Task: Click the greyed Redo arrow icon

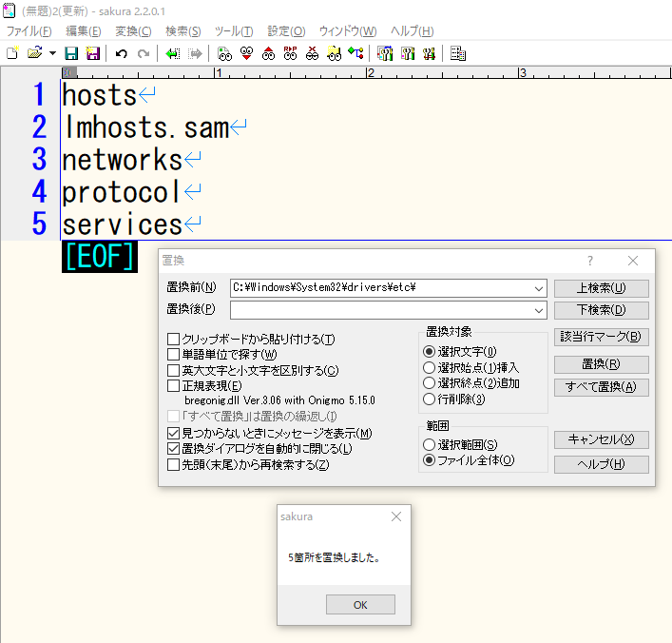Action: tap(144, 53)
